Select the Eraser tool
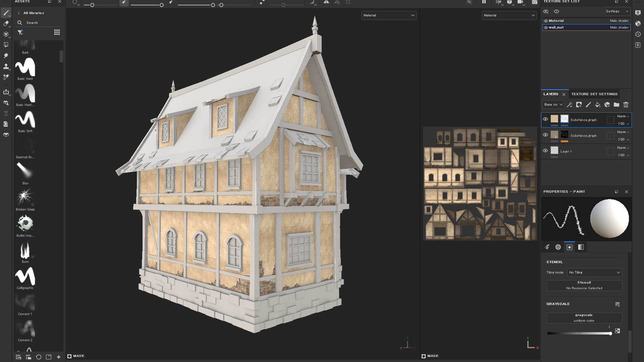The height and width of the screenshot is (362, 644). pos(6,23)
